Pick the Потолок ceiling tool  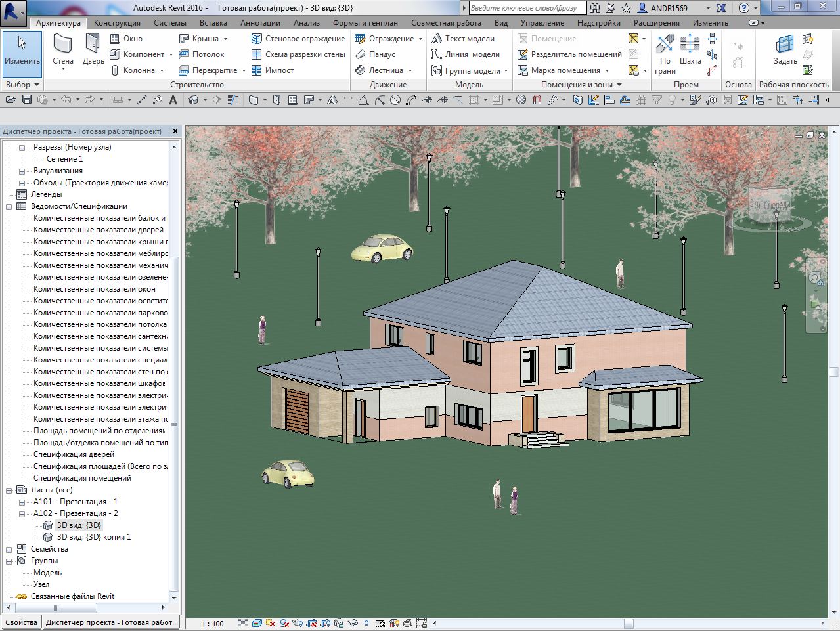[202, 54]
